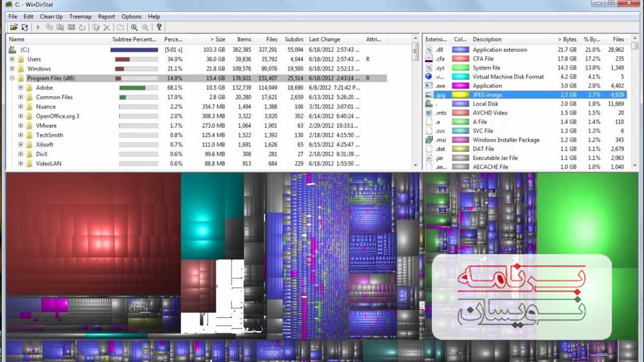The image size is (644, 362).
Task: Expand the TechSmith subfolder node
Action: tap(21, 135)
